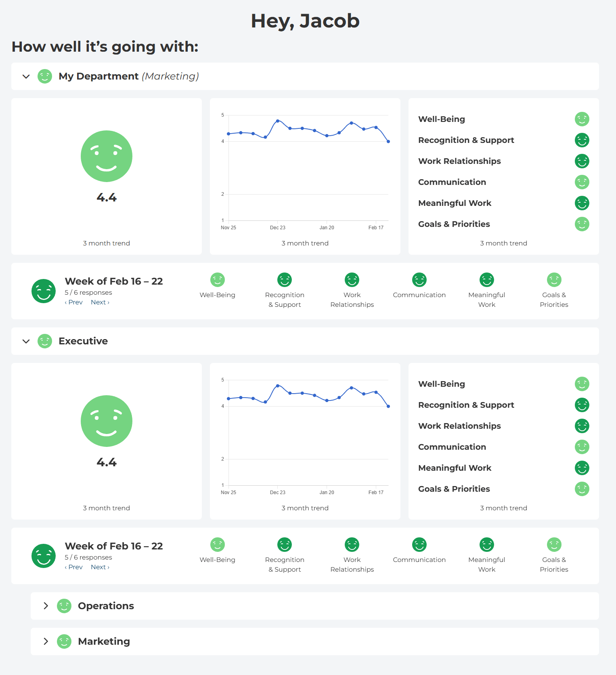Expand the Marketing section at bottom
The width and height of the screenshot is (616, 675).
coord(46,641)
